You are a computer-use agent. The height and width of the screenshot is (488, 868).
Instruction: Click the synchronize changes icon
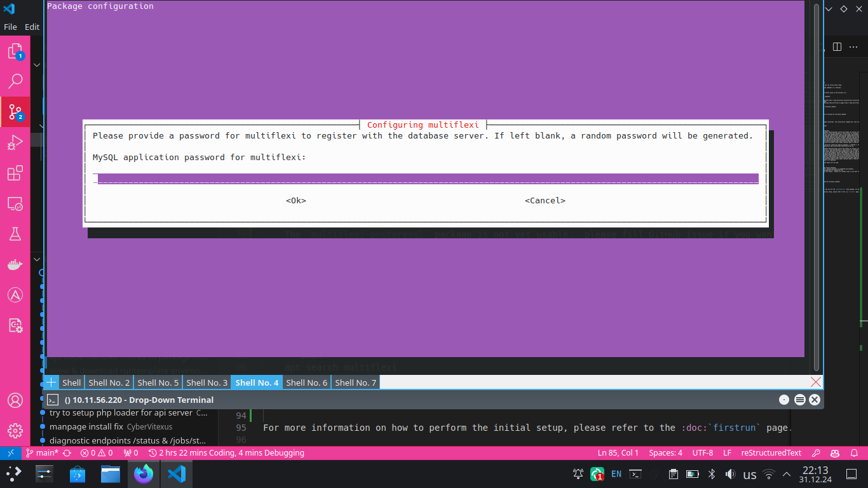(67, 453)
